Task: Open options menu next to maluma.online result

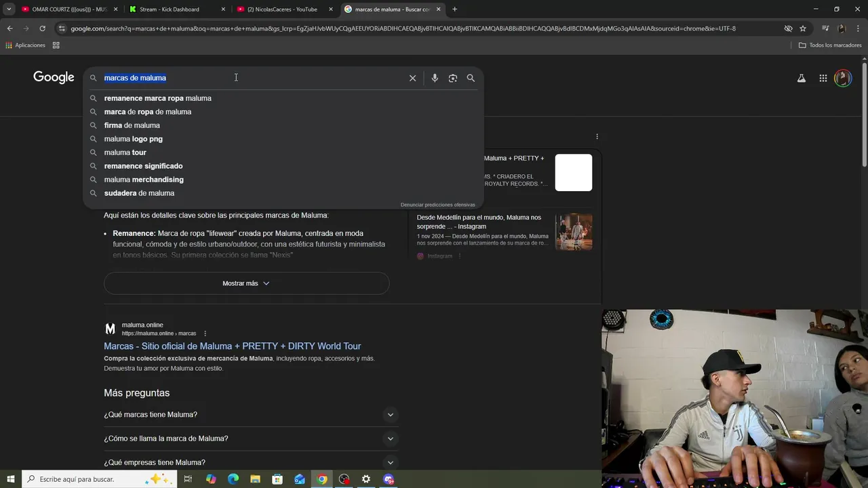Action: click(205, 333)
